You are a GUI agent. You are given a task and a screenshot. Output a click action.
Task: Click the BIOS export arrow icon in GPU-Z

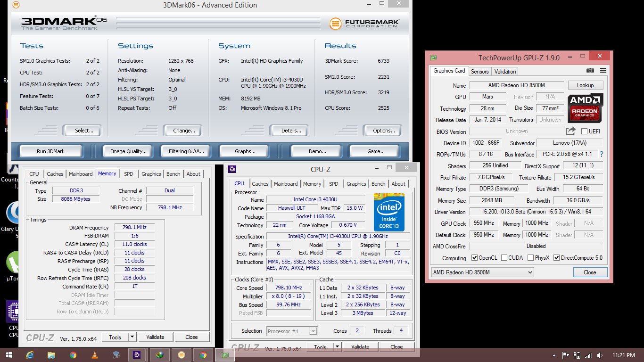571,131
